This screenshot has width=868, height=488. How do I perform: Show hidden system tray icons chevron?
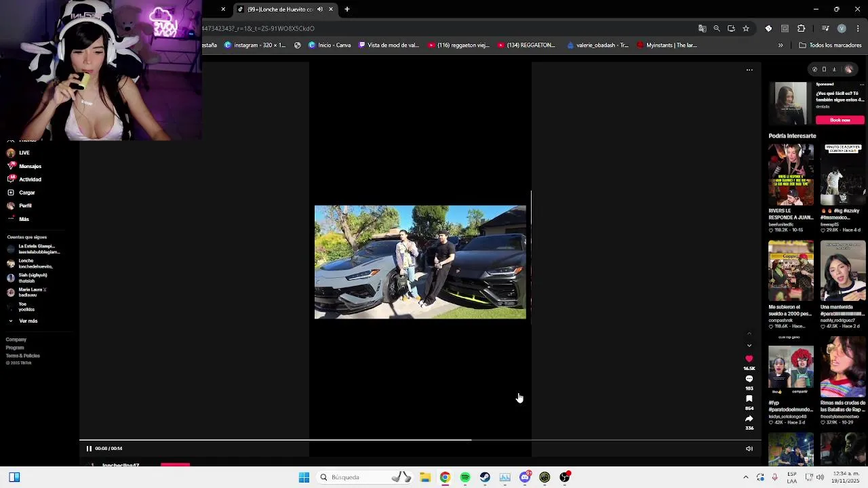746,477
